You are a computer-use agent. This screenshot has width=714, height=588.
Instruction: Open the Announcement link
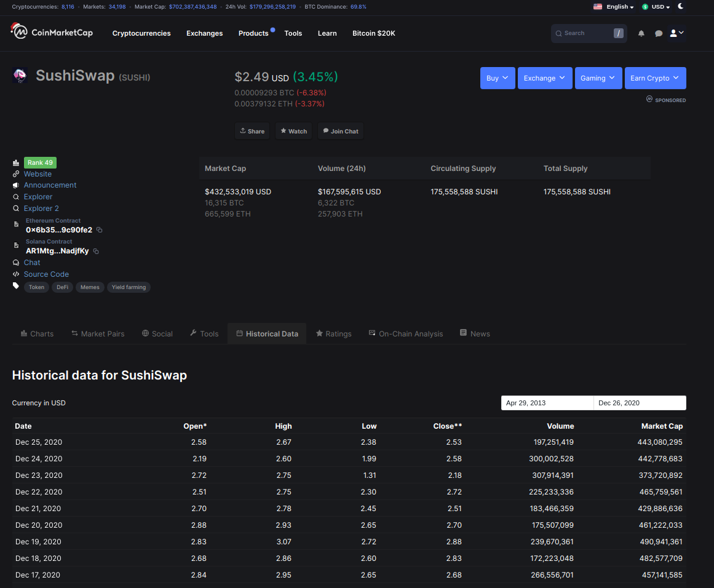(50, 185)
